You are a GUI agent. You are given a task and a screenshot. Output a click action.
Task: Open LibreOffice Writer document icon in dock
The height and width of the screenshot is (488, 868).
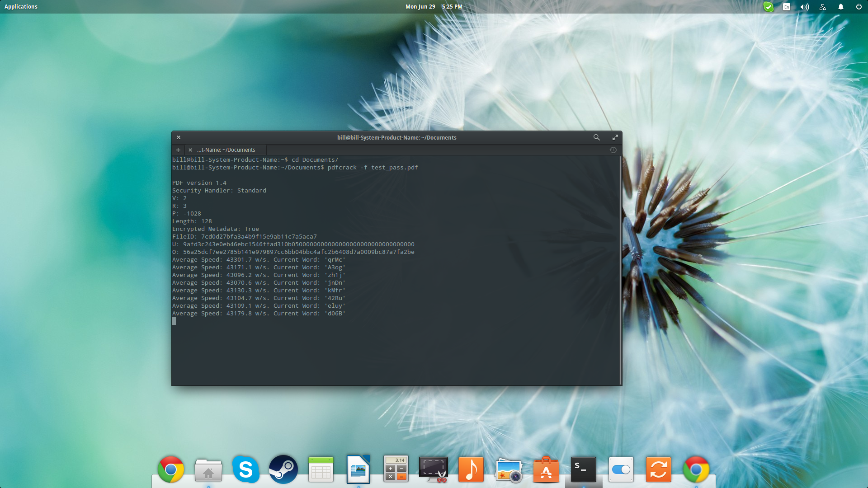point(359,469)
